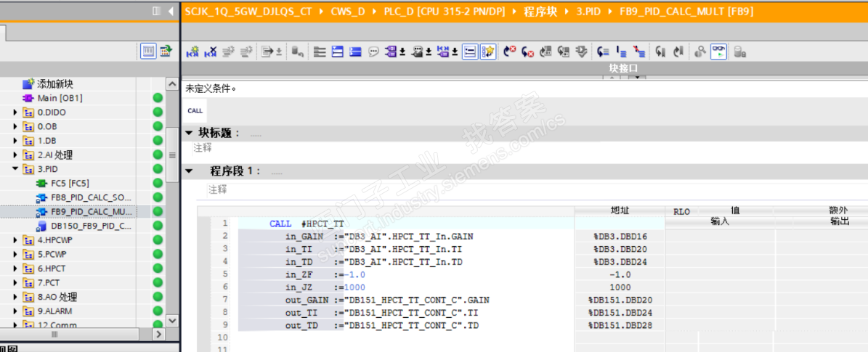868x352 pixels.
Task: Click the in_JZ value 1000
Action: [x=354, y=287]
